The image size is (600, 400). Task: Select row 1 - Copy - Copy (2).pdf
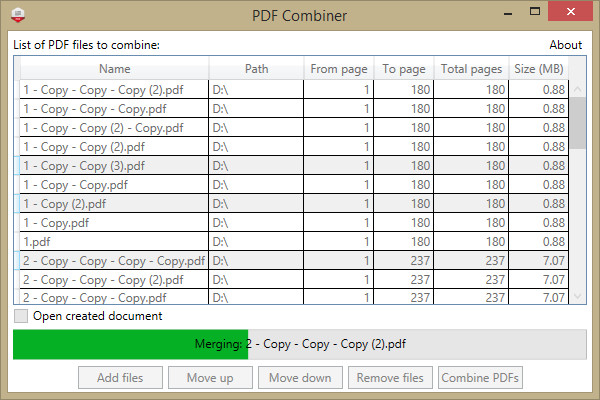tap(294, 147)
